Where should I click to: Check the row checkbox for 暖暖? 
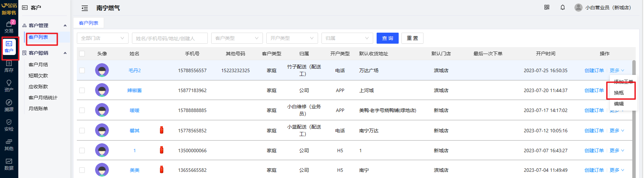(x=82, y=110)
